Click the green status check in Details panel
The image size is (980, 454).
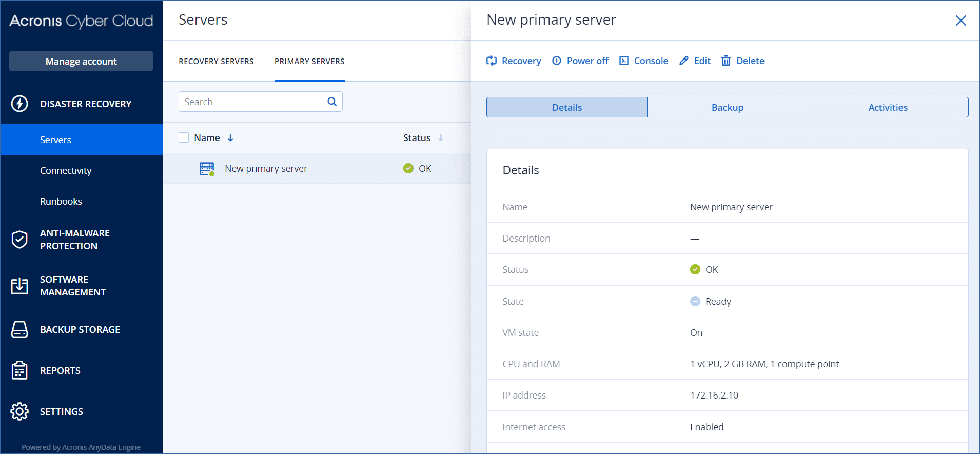point(695,269)
